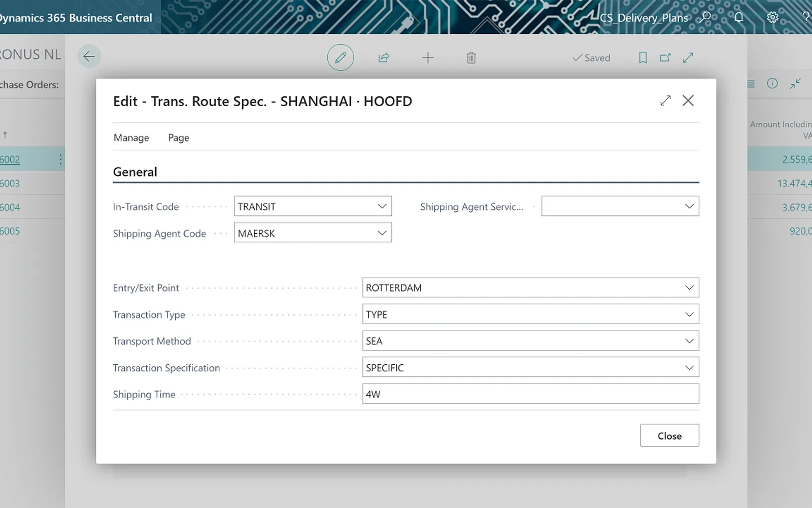Expand the Transaction Specification dropdown
Screen dimensions: 812x508
689,368
